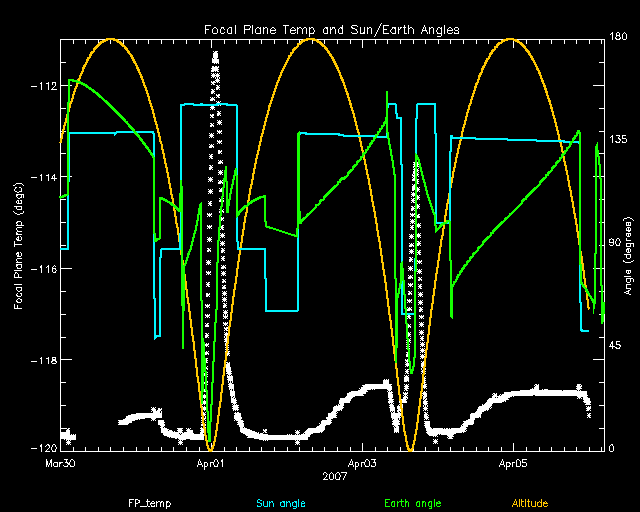640x512 pixels.
Task: Click the Focal Plane Temp axis label
Action: coord(19,244)
